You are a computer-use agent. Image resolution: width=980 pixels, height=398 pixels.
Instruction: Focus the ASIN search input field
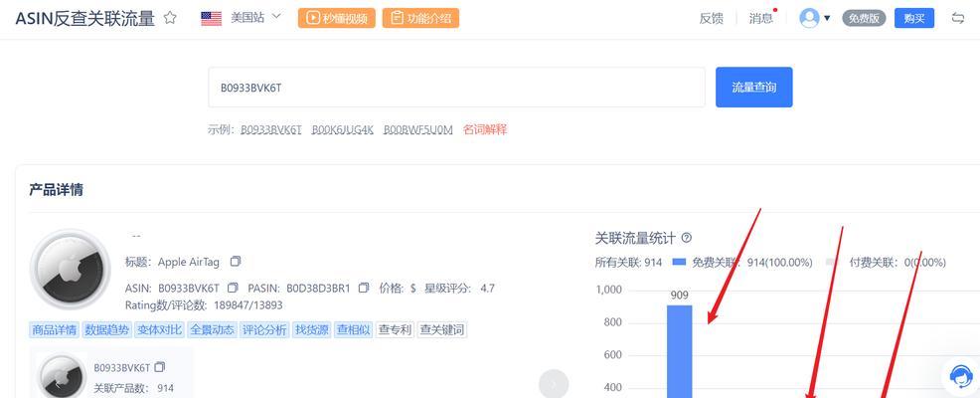pyautogui.click(x=456, y=88)
